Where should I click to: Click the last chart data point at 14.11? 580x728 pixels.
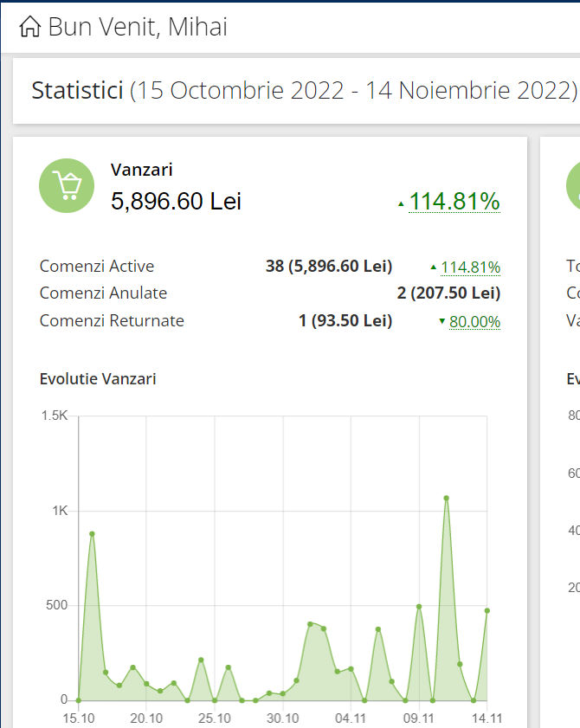coord(487,610)
